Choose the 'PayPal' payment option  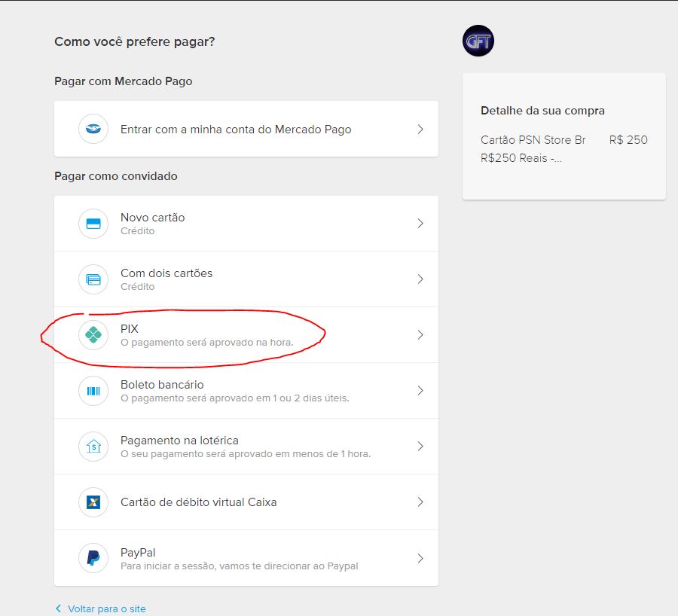(x=246, y=558)
